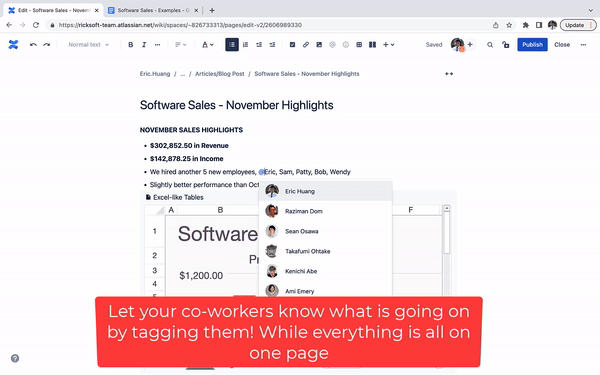Outdent the list item
This screenshot has width=600, height=375.
(259, 45)
